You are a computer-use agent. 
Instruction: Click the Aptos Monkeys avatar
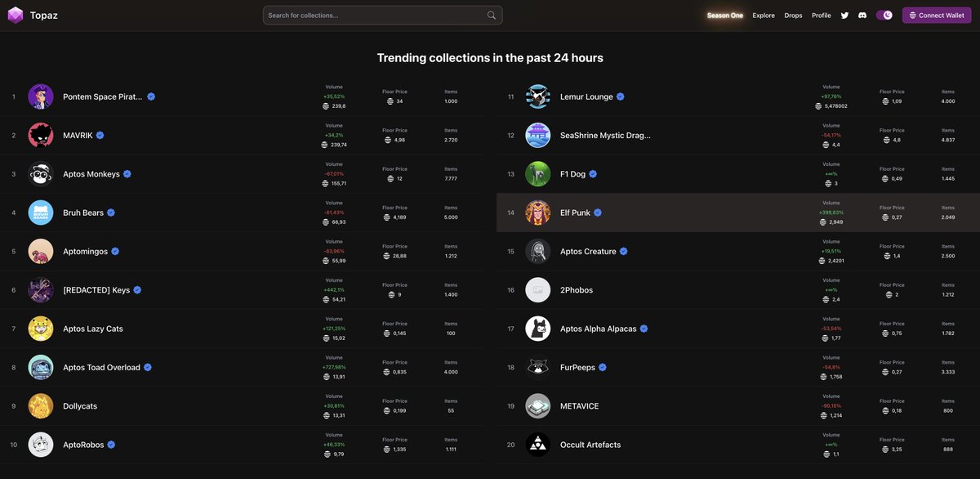[41, 174]
